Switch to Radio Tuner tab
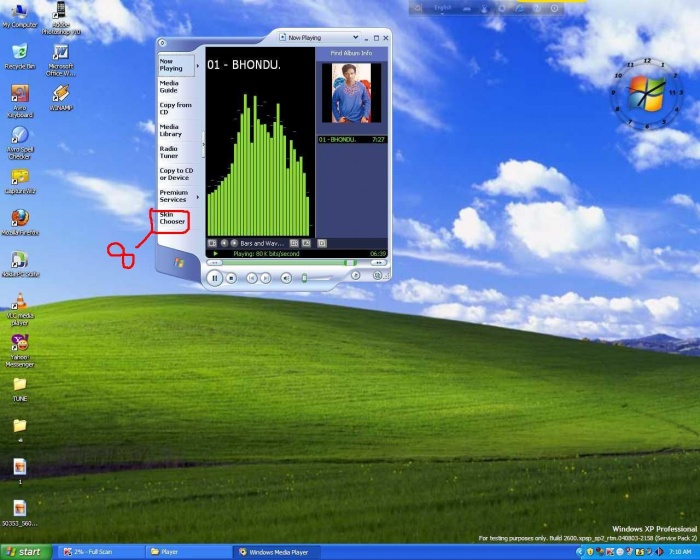The height and width of the screenshot is (560, 700). point(169,152)
